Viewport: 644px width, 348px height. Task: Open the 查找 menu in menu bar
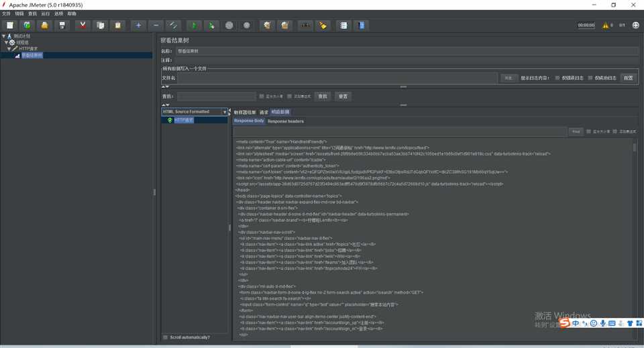[32, 13]
